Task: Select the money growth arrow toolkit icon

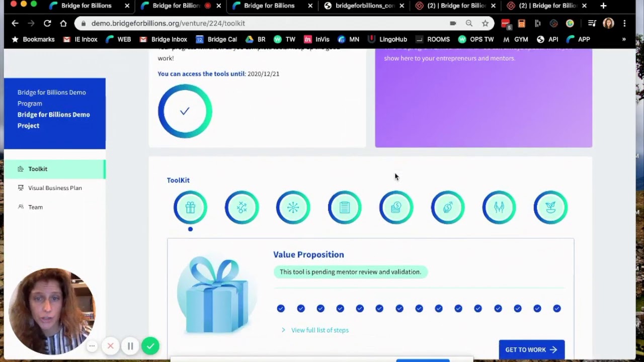Action: point(448,207)
